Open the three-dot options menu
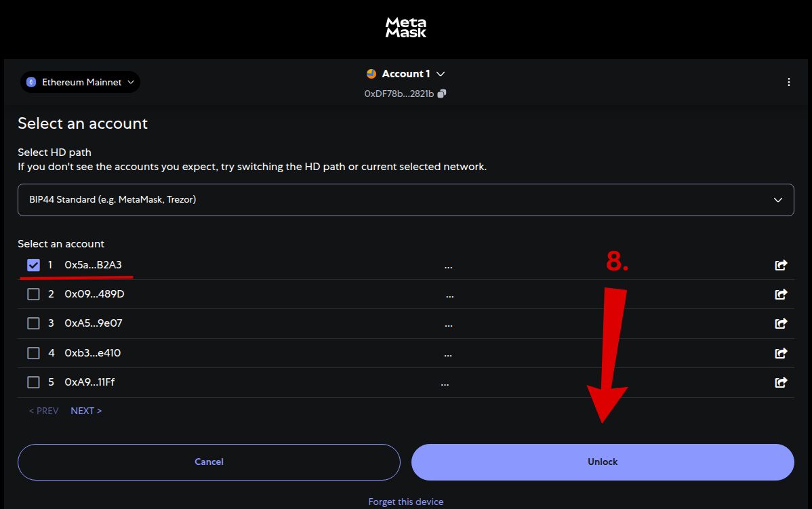Image resolution: width=812 pixels, height=509 pixels. point(788,81)
